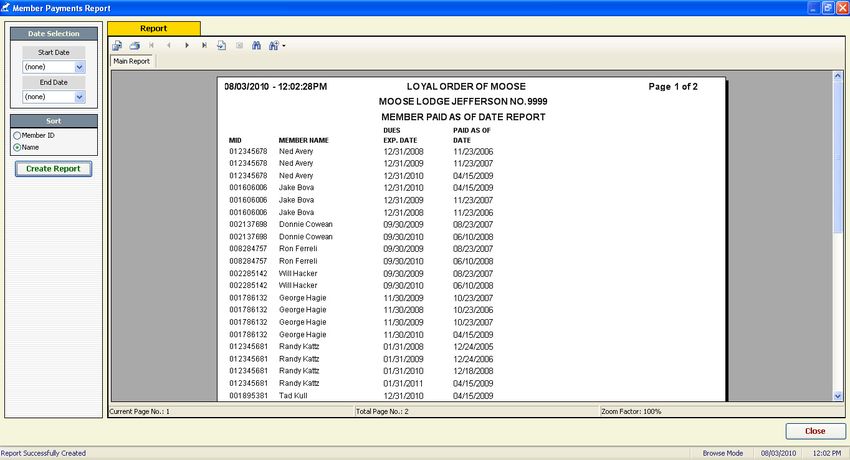Click the MOOSE LODGE JEFFERSON NO.9999 heading
The height and width of the screenshot is (460, 850).
tap(463, 102)
